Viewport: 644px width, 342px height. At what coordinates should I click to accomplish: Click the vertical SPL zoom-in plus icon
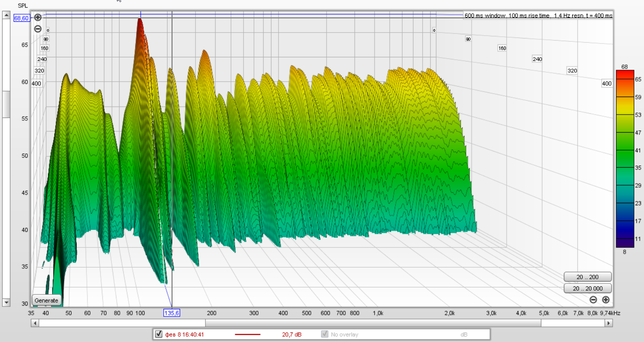[x=38, y=17]
